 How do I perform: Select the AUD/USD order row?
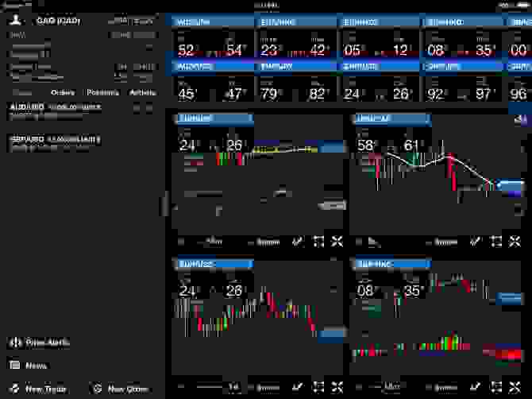point(82,111)
